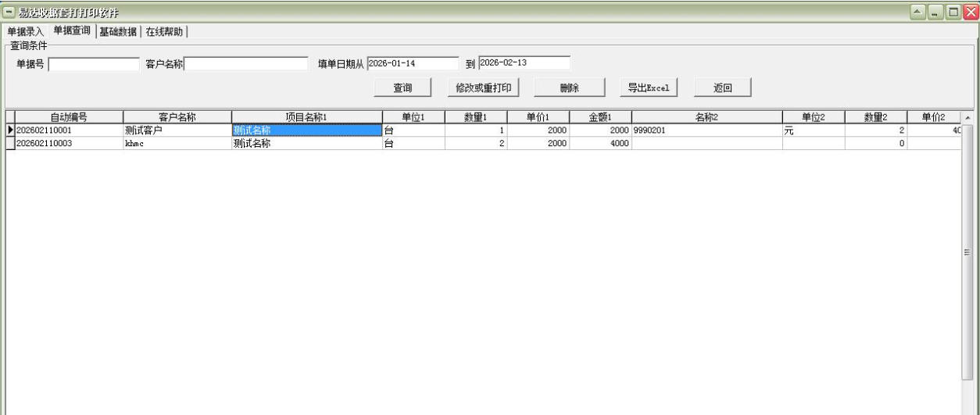Focus the 客户名称 input field
980x415 pixels.
pos(246,64)
